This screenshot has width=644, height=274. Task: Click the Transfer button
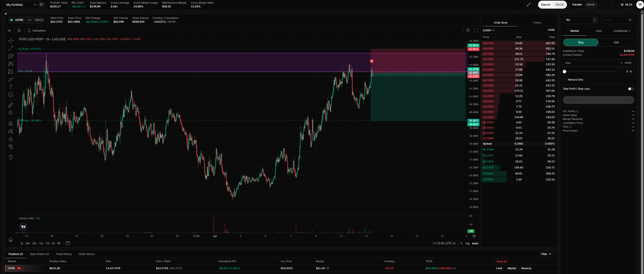[583, 4]
